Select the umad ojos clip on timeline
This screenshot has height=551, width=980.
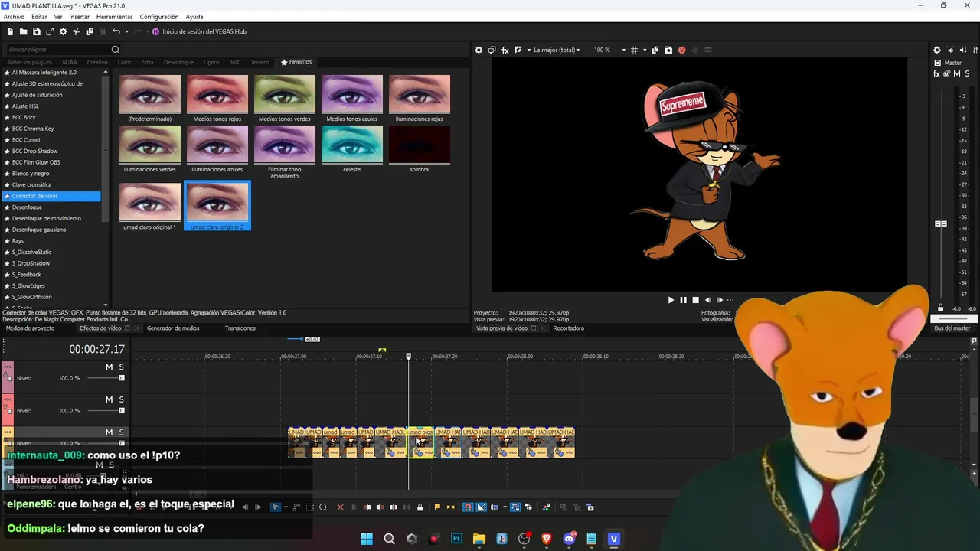[x=420, y=443]
